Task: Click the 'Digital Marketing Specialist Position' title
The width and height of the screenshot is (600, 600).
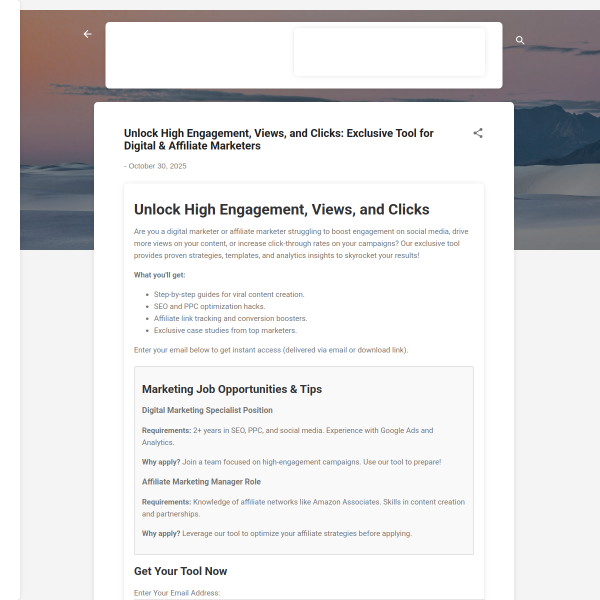Action: [x=207, y=410]
